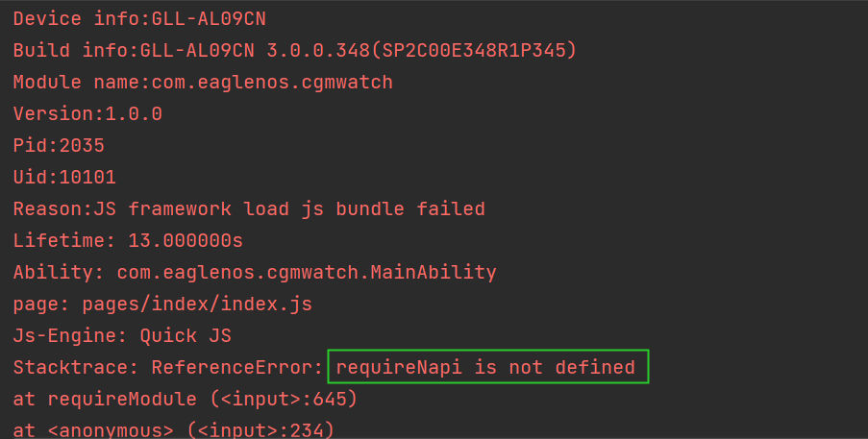Click requireModule input:645 stack frame

(186, 400)
